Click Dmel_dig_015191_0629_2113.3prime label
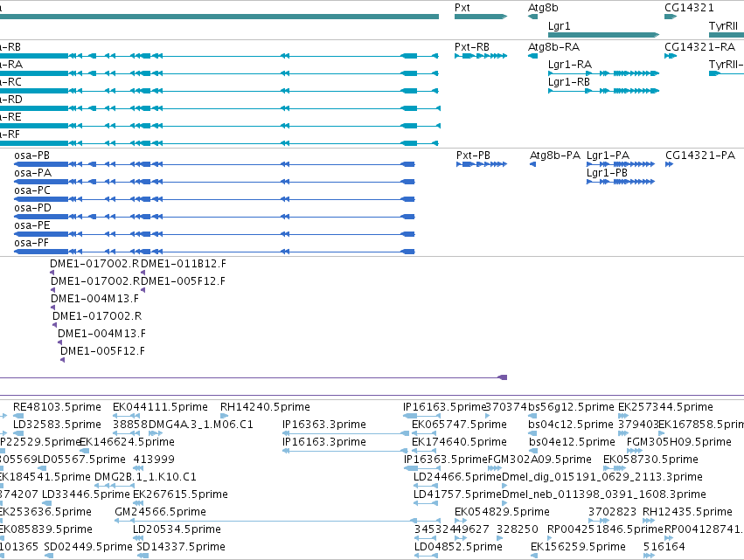Viewport: 744px width, 560px height. pos(602,478)
